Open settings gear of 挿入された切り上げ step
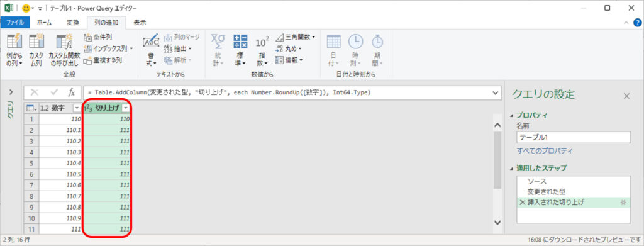 point(623,202)
